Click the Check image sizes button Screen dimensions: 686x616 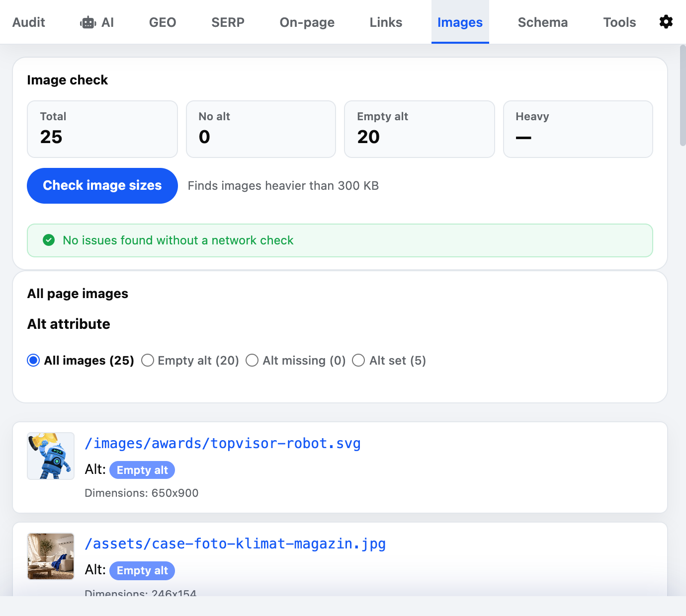tap(102, 186)
